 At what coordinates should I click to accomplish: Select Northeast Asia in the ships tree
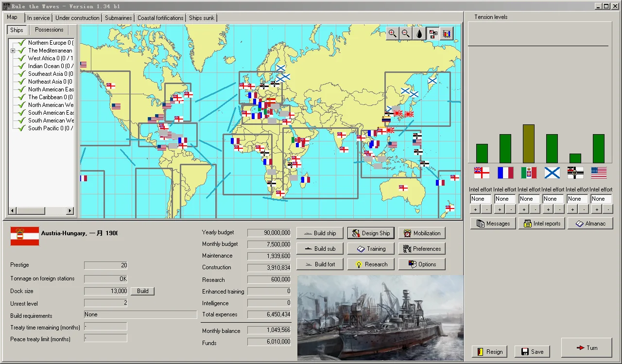pos(51,82)
